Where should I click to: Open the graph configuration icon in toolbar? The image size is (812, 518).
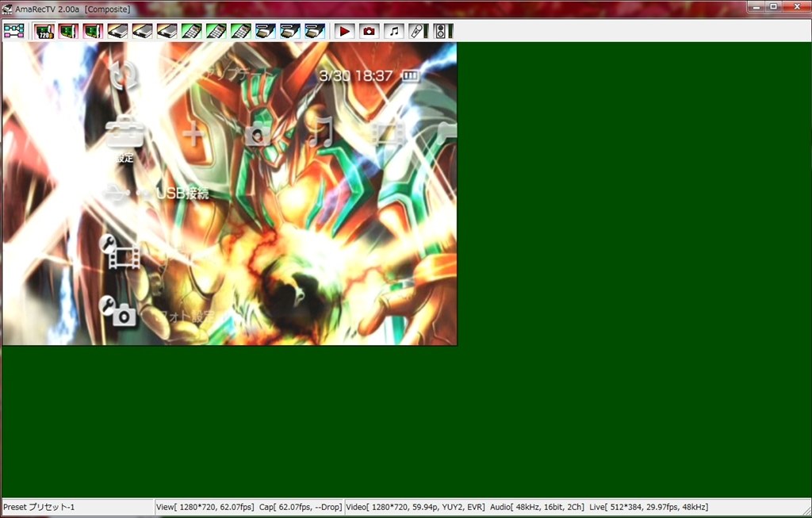click(14, 31)
